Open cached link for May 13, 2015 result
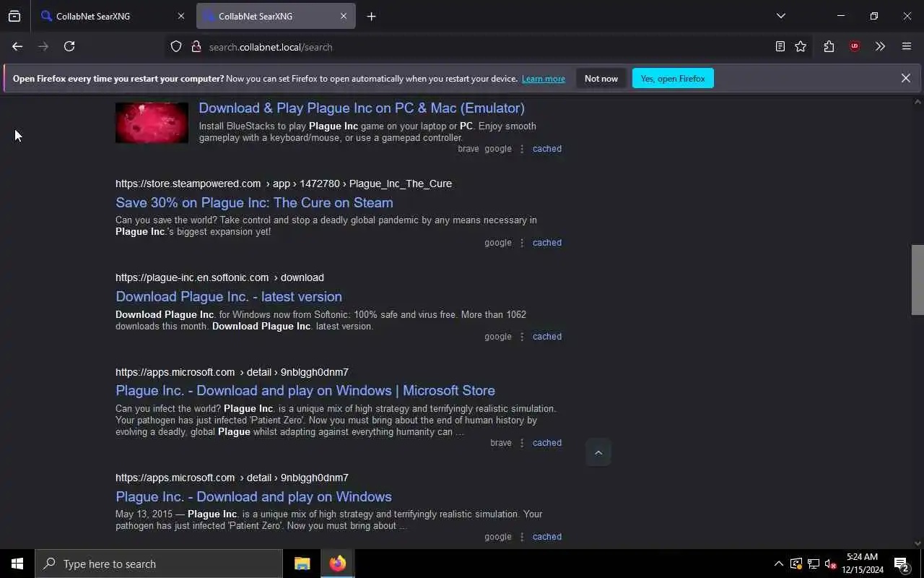Viewport: 924px width, 578px height. pos(547,537)
